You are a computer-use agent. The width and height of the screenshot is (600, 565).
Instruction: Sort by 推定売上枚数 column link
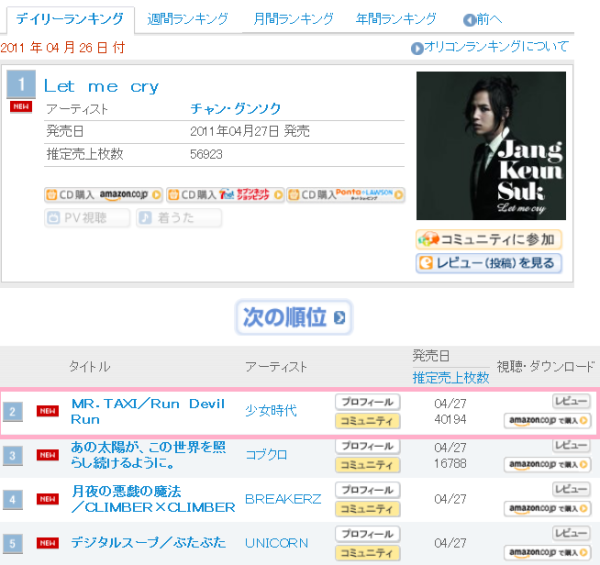tap(451, 377)
